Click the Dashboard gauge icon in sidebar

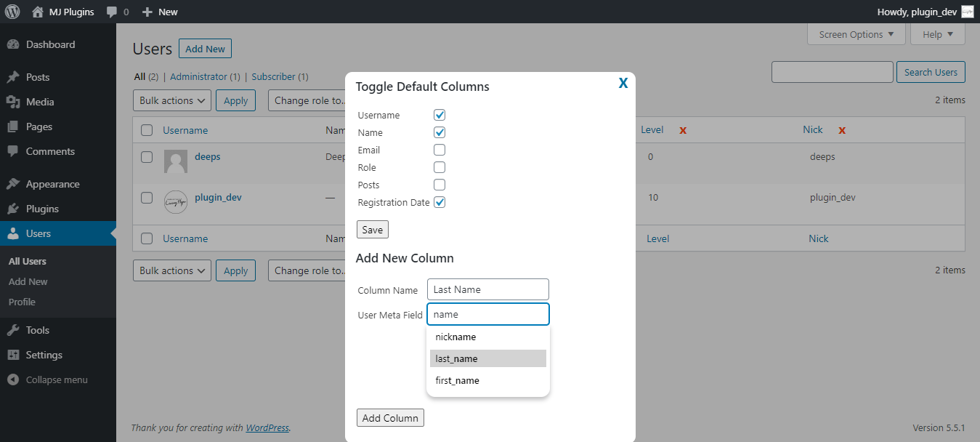13,44
